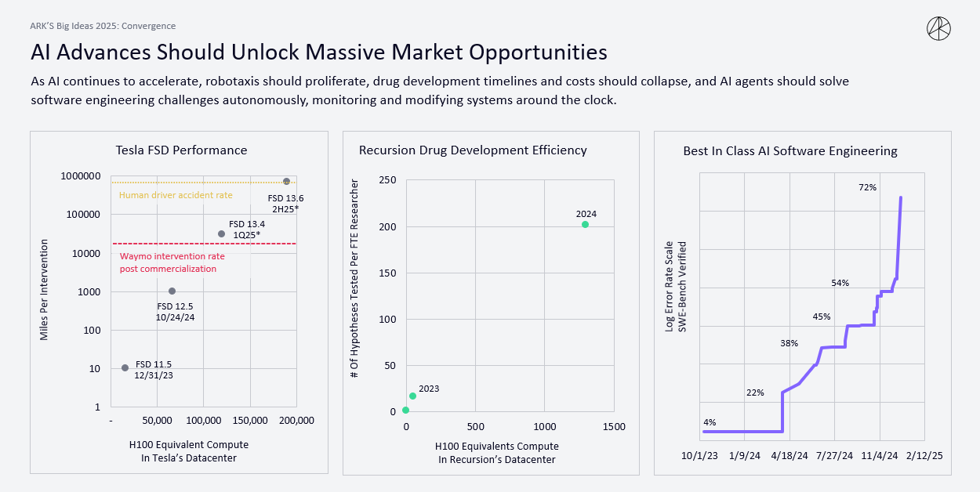
Task: Select "Best In Class AI Software Engineering" title
Action: pyautogui.click(x=789, y=150)
